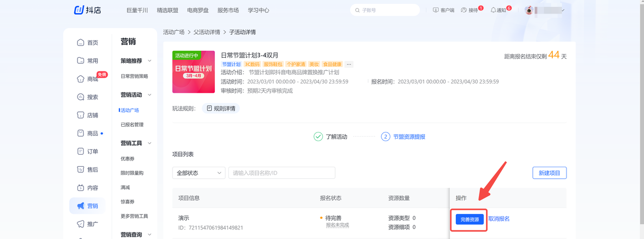Collapse the 策略推荐 section

pyautogui.click(x=149, y=61)
